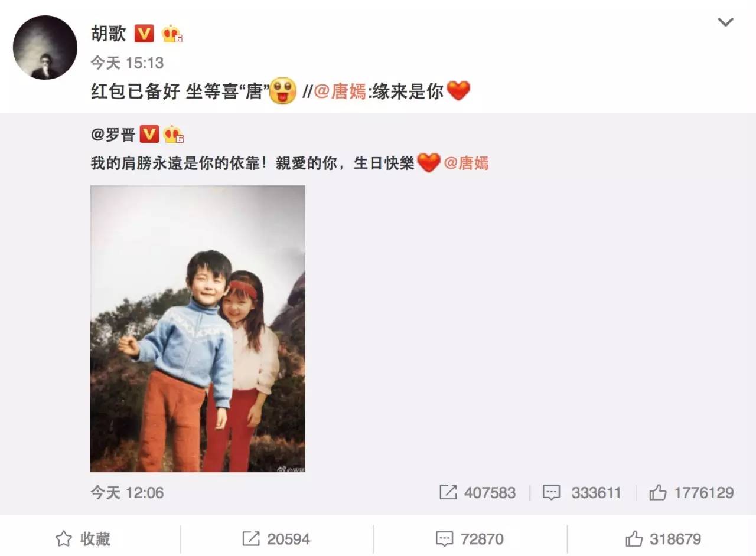Open the 胡歌 username link
Screen dimensions: 756x556
point(108,34)
